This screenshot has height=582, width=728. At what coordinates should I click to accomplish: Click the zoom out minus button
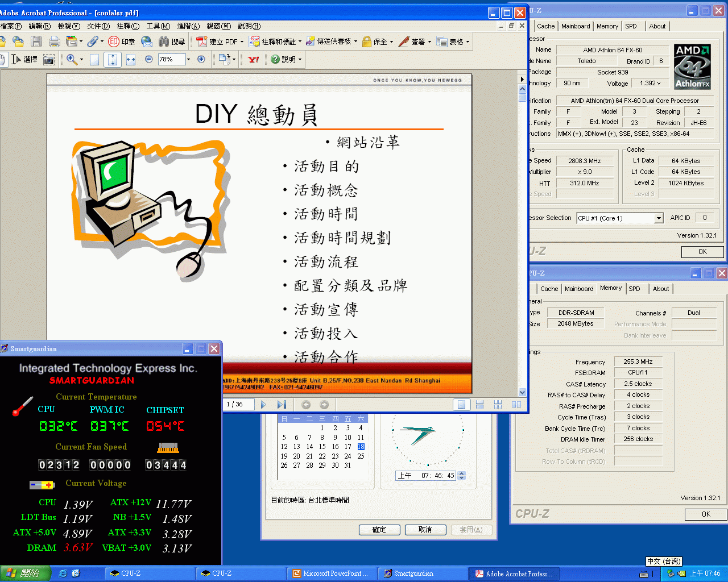pyautogui.click(x=149, y=59)
